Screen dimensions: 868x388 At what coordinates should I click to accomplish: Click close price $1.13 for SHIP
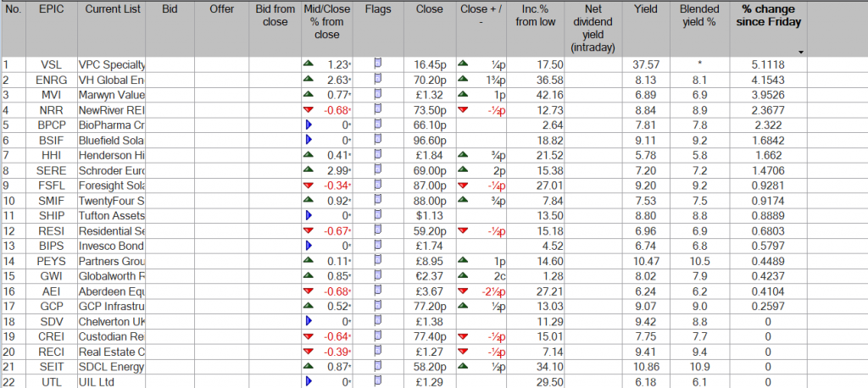point(429,216)
